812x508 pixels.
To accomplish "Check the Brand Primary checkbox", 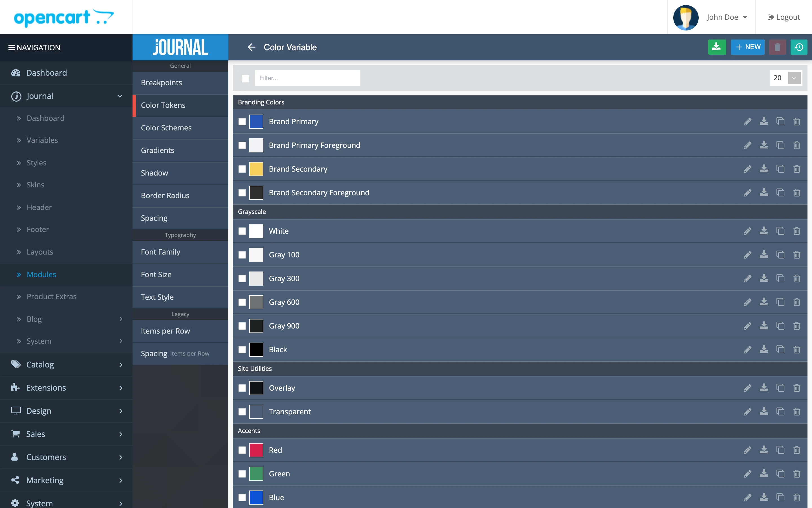I will 242,122.
